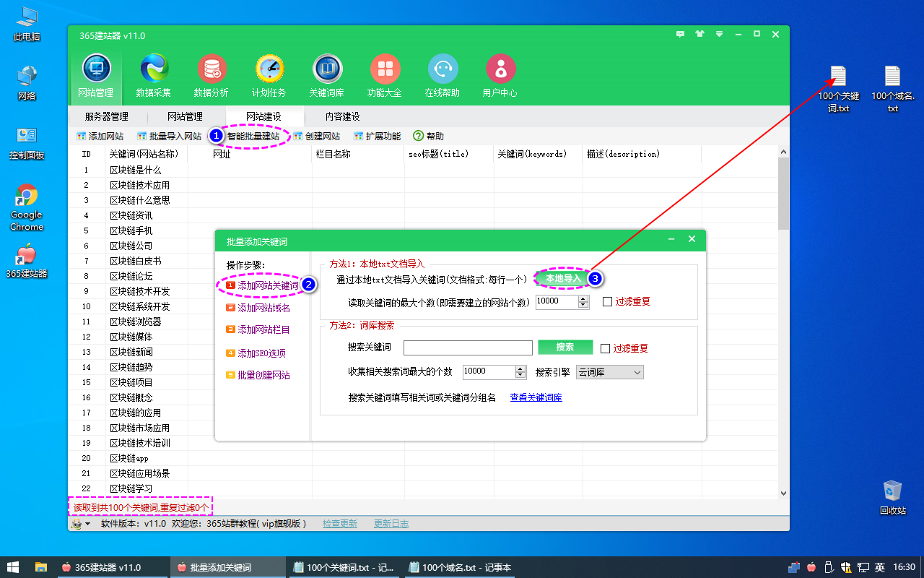Image resolution: width=924 pixels, height=578 pixels.
Task: Click the 添加网站 toolbar item
Action: pyautogui.click(x=100, y=136)
